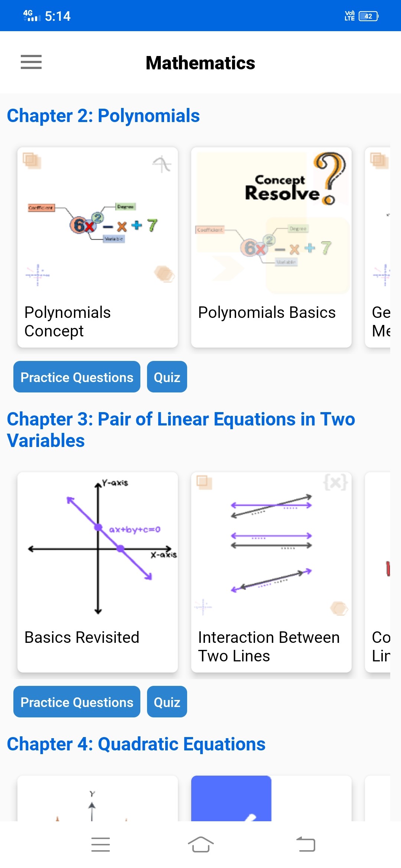Screen dimensions: 401x868
Task: Start the Quiz for Chapter 2 Polynomials
Action: click(167, 377)
